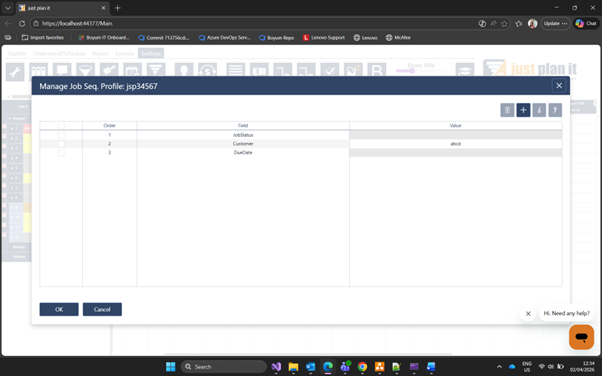
Task: Move the selected row down with the arrow icon
Action: 539,110
